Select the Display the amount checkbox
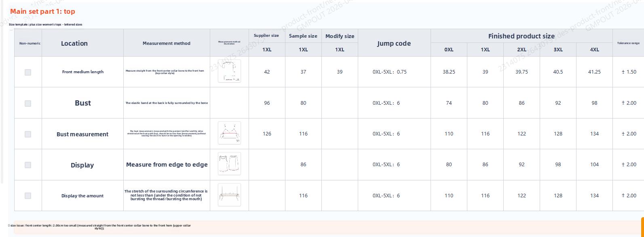This screenshot has width=644, height=237. pos(28,196)
